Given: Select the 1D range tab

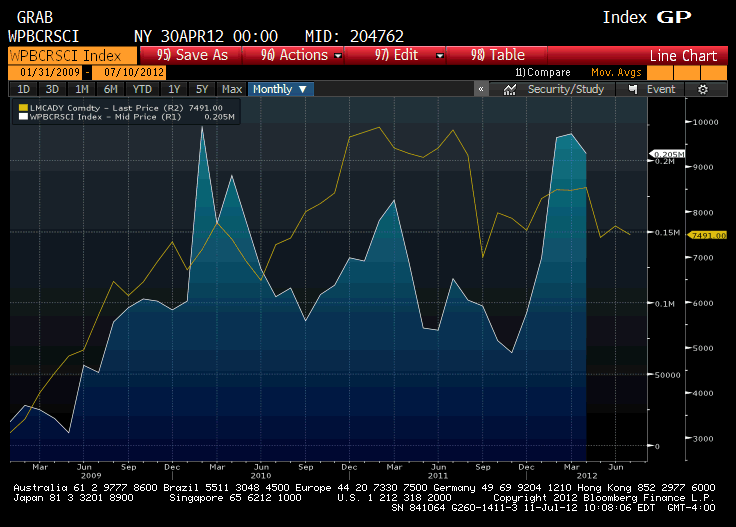Looking at the screenshot, I should tap(23, 89).
